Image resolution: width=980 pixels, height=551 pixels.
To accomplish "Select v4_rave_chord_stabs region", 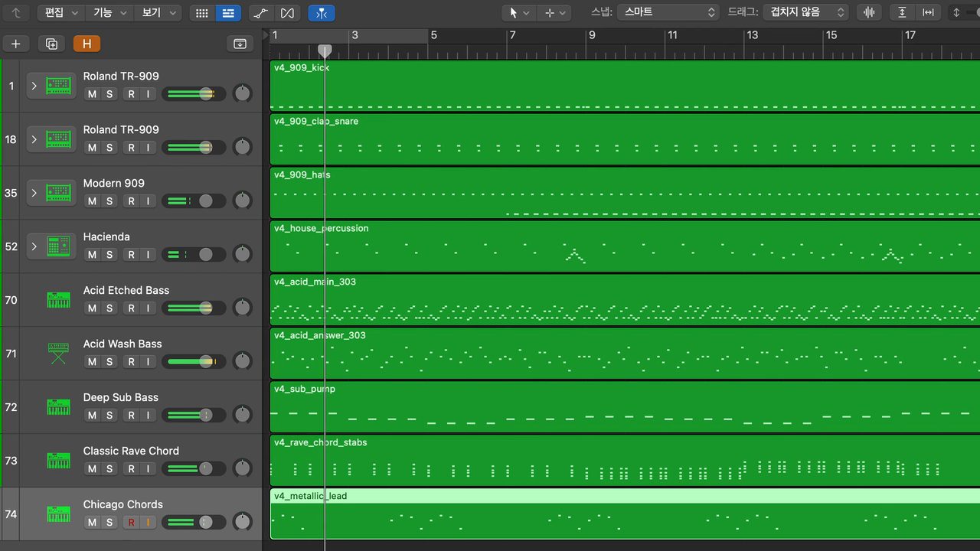I will pyautogui.click(x=625, y=461).
